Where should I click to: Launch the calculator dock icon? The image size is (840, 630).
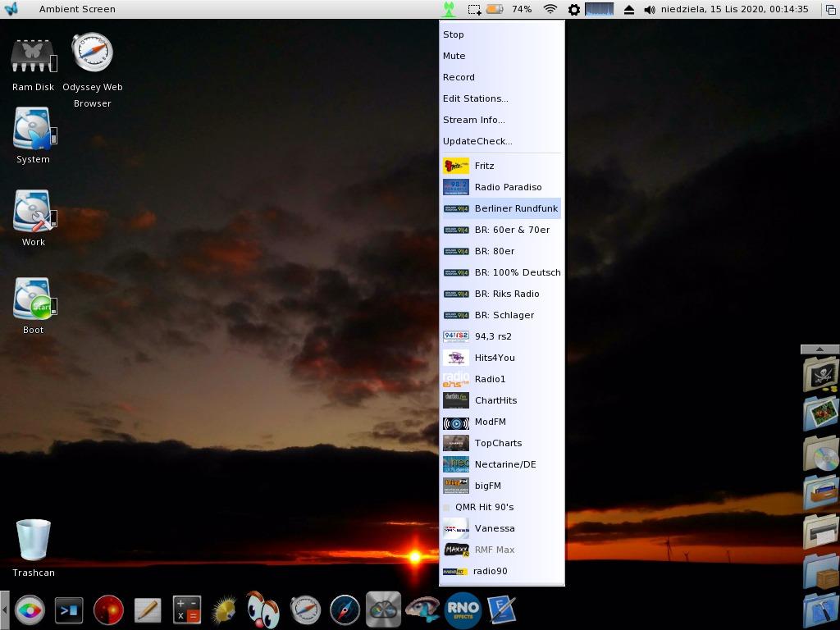point(187,610)
